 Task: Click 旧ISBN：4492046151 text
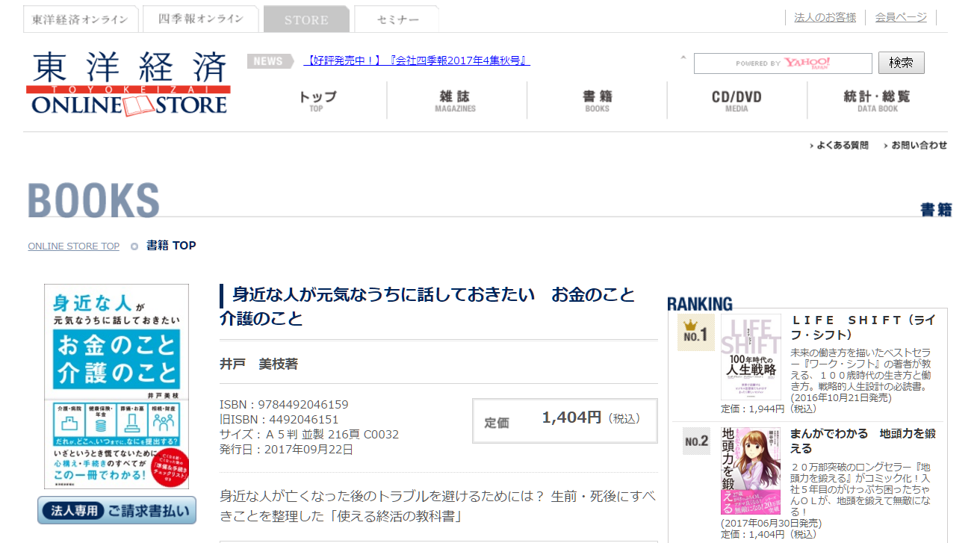click(279, 420)
